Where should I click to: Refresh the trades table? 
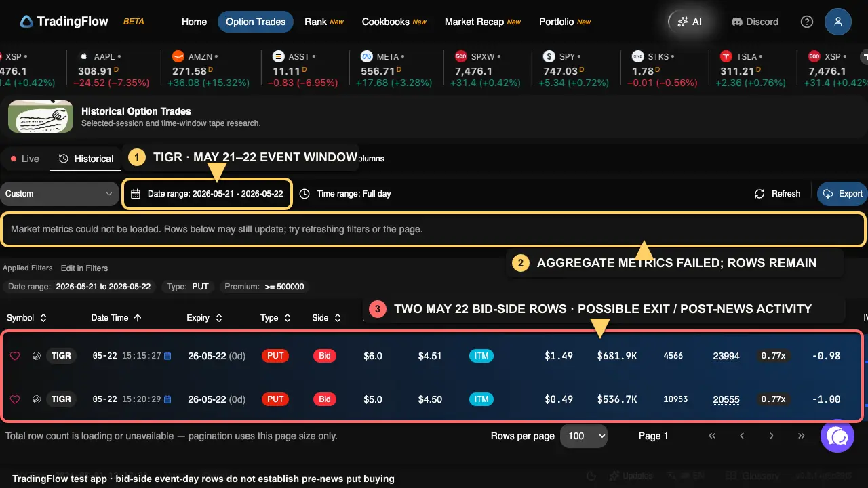point(777,194)
